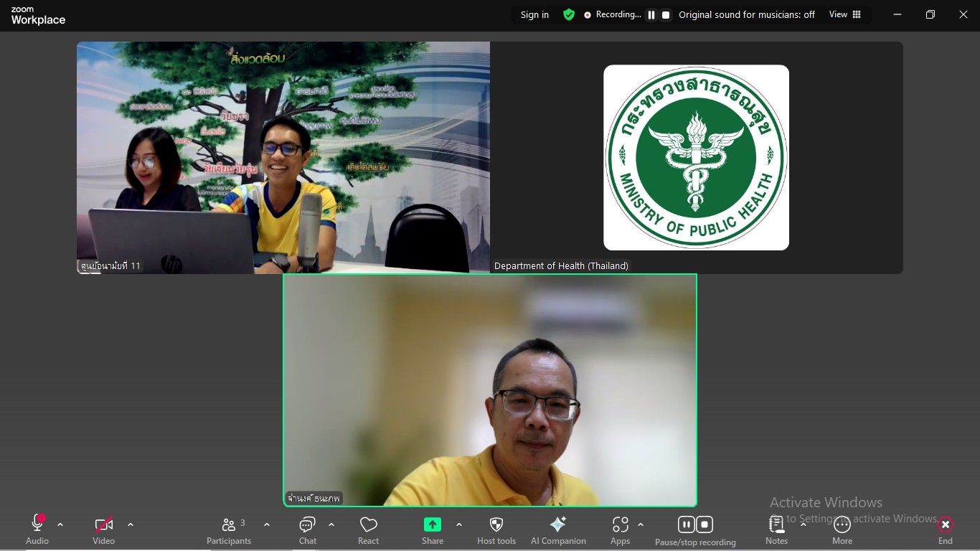The image size is (980, 551).
Task: Expand the Share options caret
Action: pos(459,524)
